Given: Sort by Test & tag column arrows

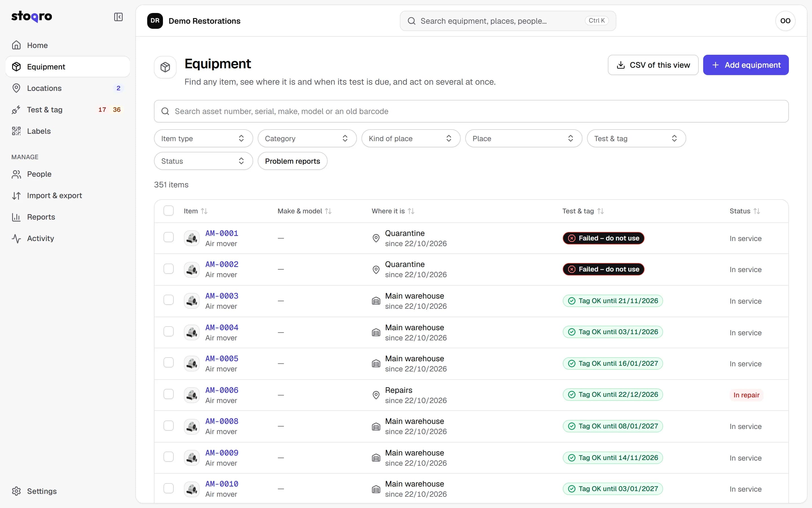Looking at the screenshot, I should (601, 211).
